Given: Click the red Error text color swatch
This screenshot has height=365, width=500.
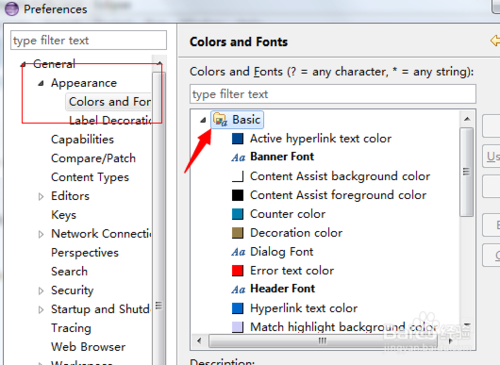Looking at the screenshot, I should point(238,270).
